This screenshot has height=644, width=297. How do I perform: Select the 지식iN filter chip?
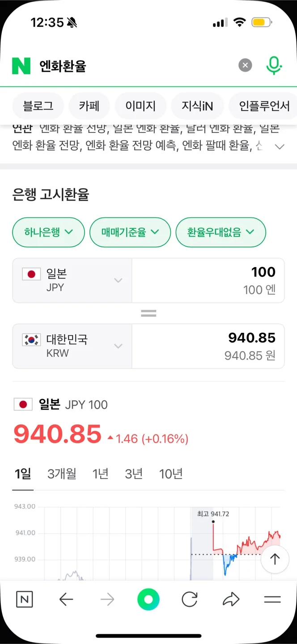click(197, 106)
